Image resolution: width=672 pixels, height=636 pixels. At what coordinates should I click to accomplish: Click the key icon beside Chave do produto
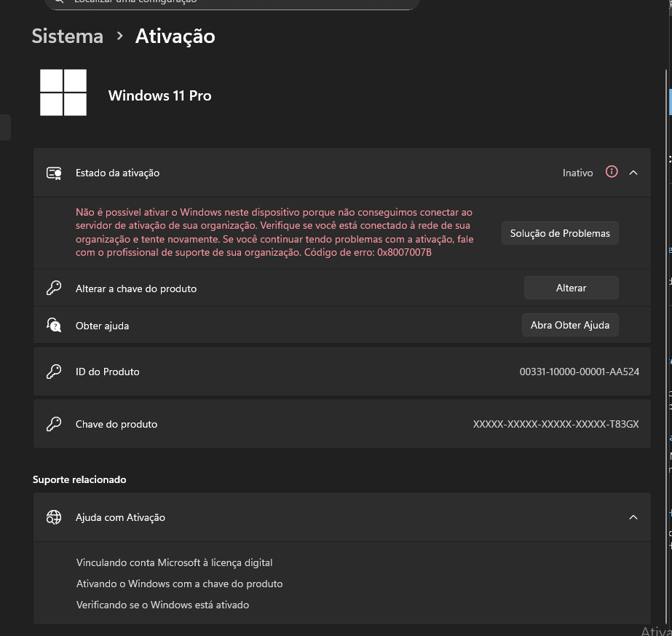[x=54, y=424]
